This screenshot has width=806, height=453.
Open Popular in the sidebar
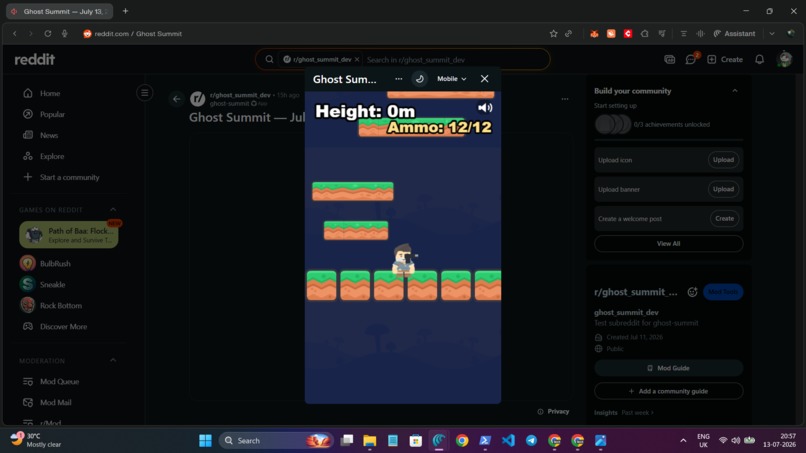click(52, 114)
